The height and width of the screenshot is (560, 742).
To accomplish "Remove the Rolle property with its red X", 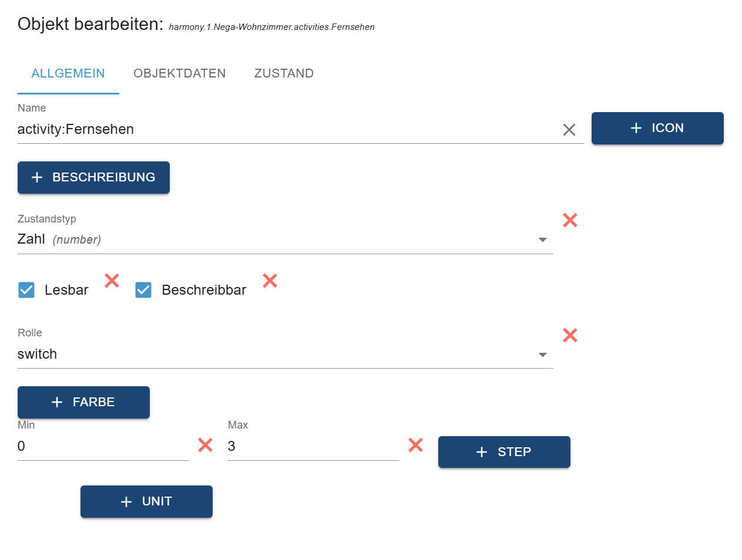I will 570,335.
